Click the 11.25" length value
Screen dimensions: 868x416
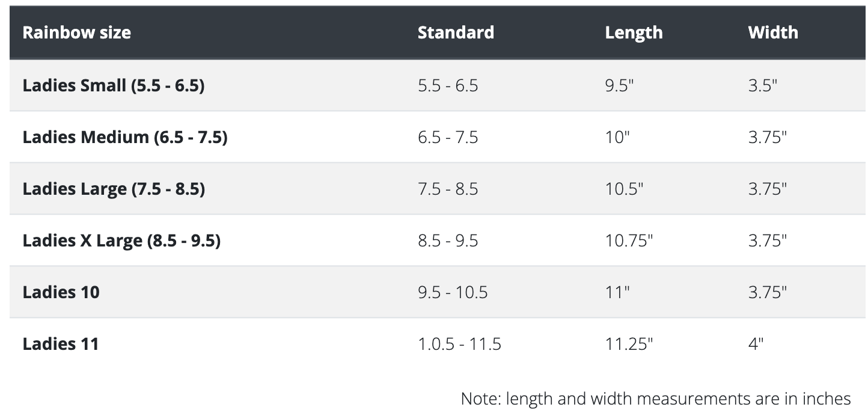pyautogui.click(x=629, y=344)
